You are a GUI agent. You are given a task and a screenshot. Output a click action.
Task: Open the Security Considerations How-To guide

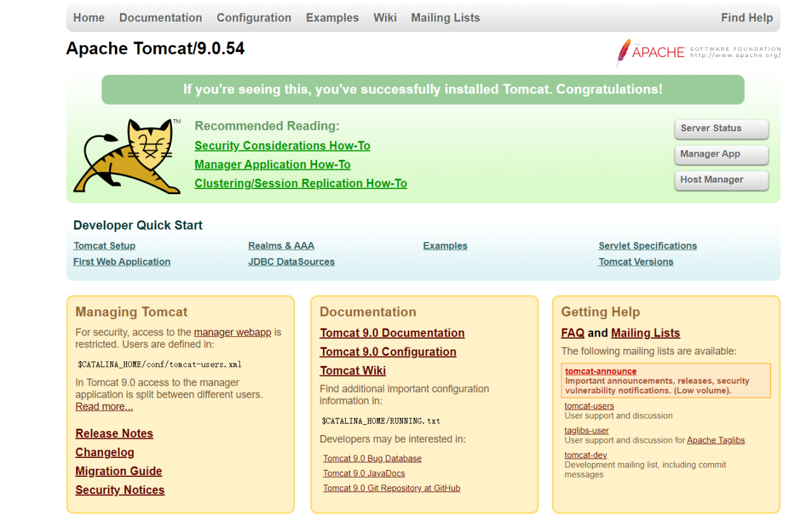tap(282, 145)
